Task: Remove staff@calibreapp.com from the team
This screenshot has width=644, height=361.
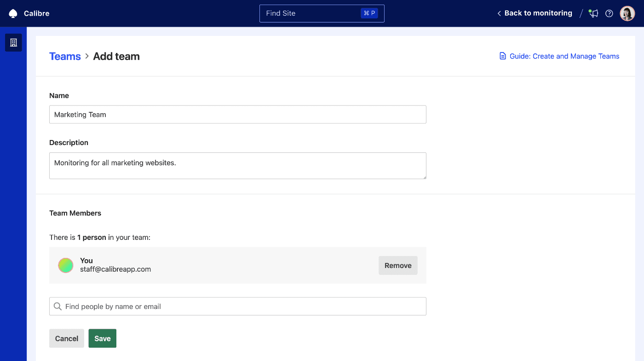Action: 397,265
